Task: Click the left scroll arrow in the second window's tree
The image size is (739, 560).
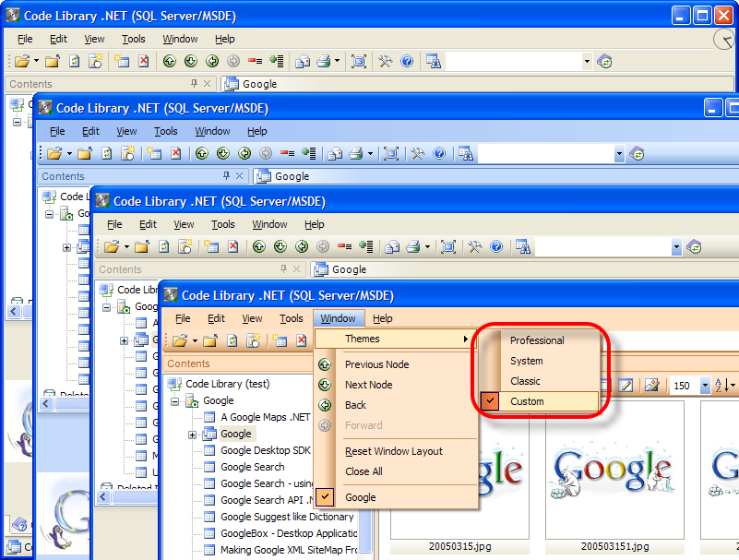Action: tap(46, 403)
